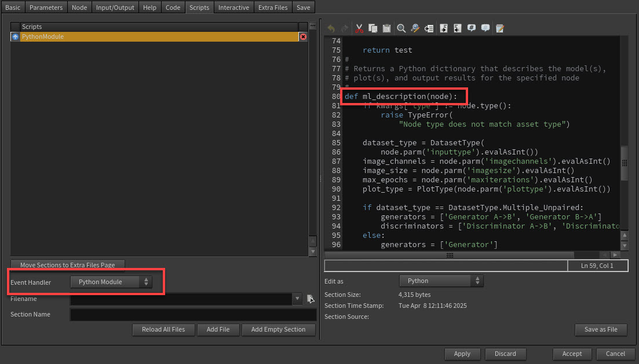The height and width of the screenshot is (364, 639).
Task: Open the file chooser next to Filename
Action: click(311, 299)
